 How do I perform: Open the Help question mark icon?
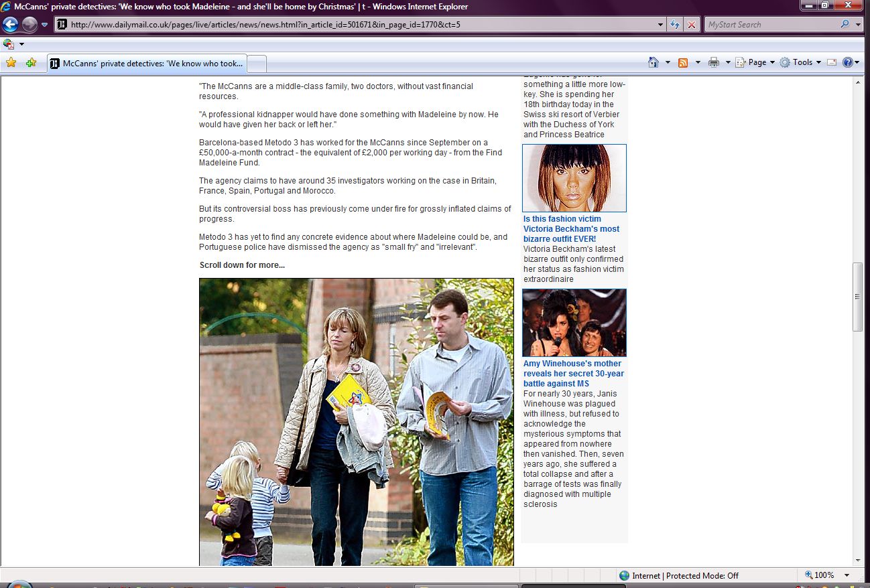[x=847, y=62]
